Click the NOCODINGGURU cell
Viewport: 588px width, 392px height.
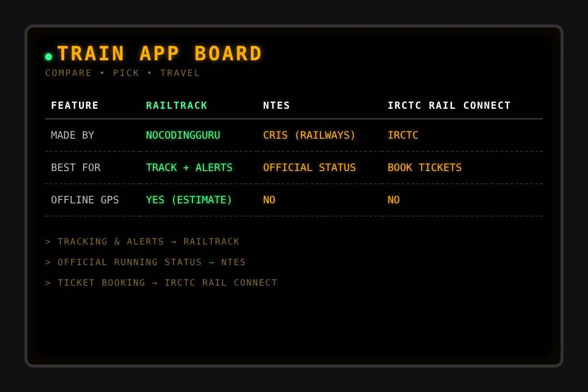[x=183, y=135]
